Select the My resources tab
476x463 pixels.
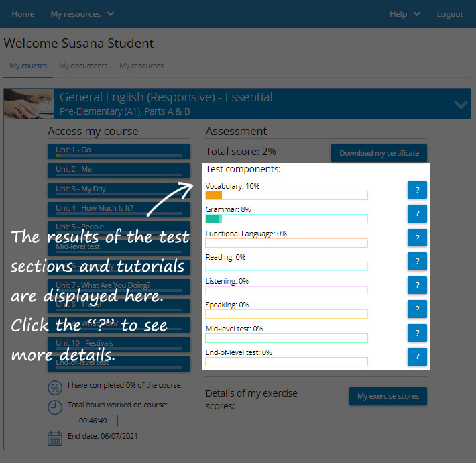(141, 66)
